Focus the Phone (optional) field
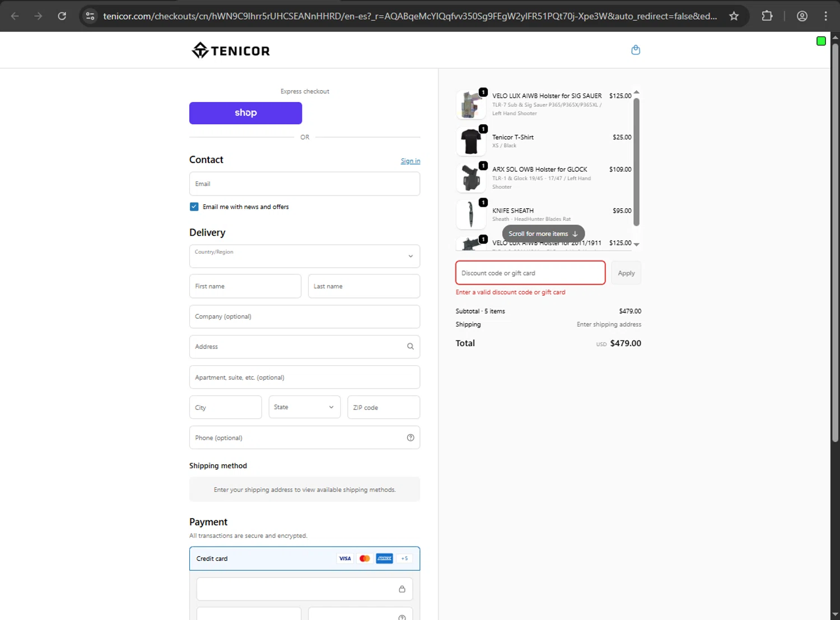The height and width of the screenshot is (620, 840). (305, 437)
